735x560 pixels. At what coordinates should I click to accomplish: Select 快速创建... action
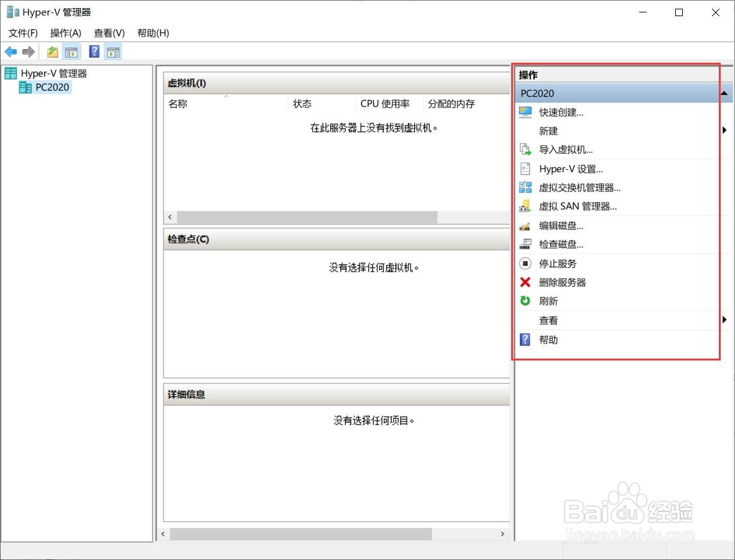(561, 112)
